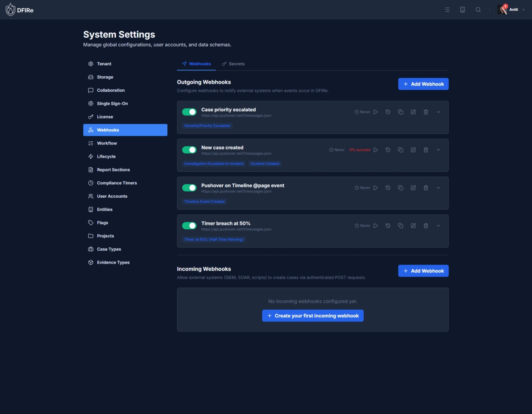The image size is (532, 414).
Task: Edit the "Timer breach at 50%" webhook
Action: click(x=413, y=225)
